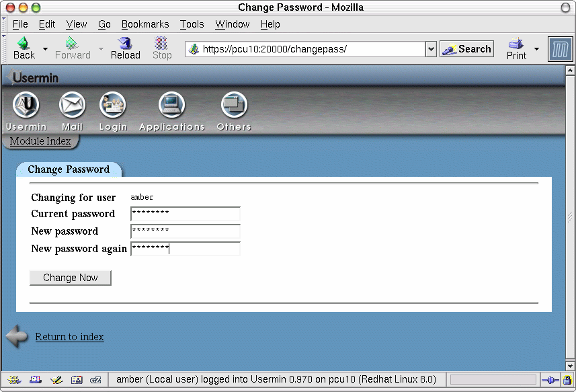
Task: Open the Edit menu
Action: coord(46,24)
